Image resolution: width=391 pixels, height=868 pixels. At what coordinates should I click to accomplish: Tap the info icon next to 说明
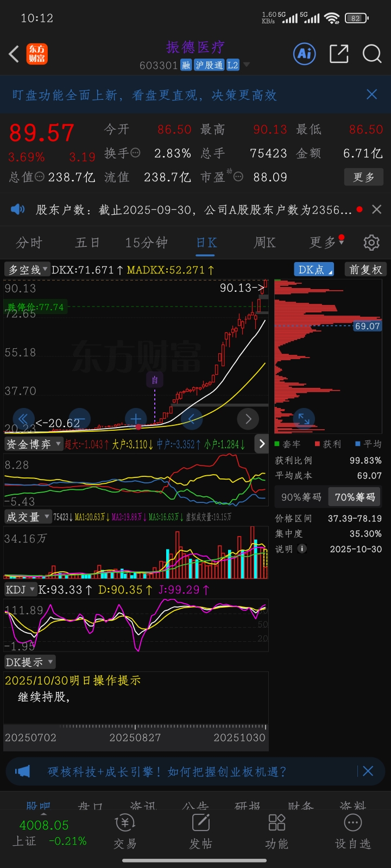pyautogui.click(x=302, y=548)
